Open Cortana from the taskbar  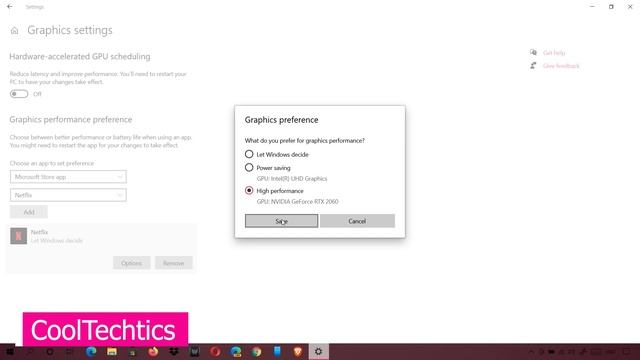pos(50,351)
